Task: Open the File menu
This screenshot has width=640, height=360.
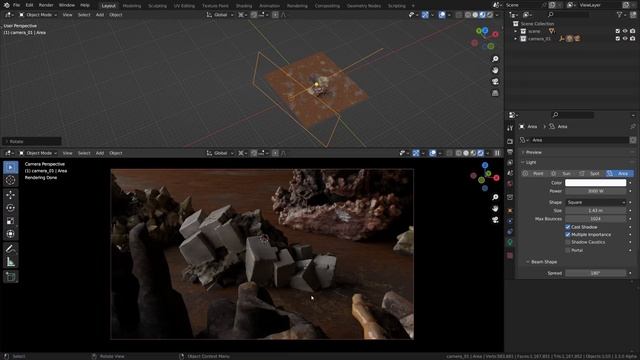Action: pyautogui.click(x=17, y=5)
